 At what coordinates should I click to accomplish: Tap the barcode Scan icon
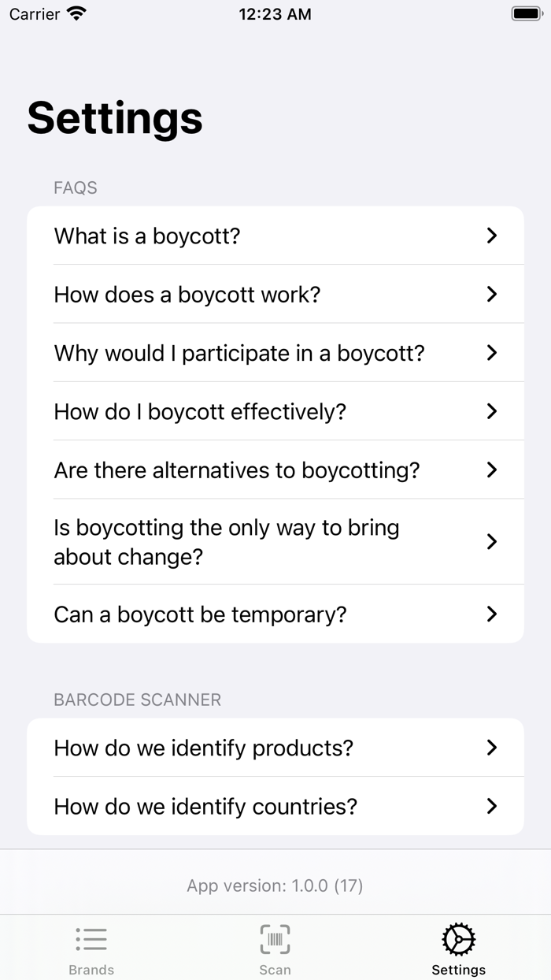point(274,938)
